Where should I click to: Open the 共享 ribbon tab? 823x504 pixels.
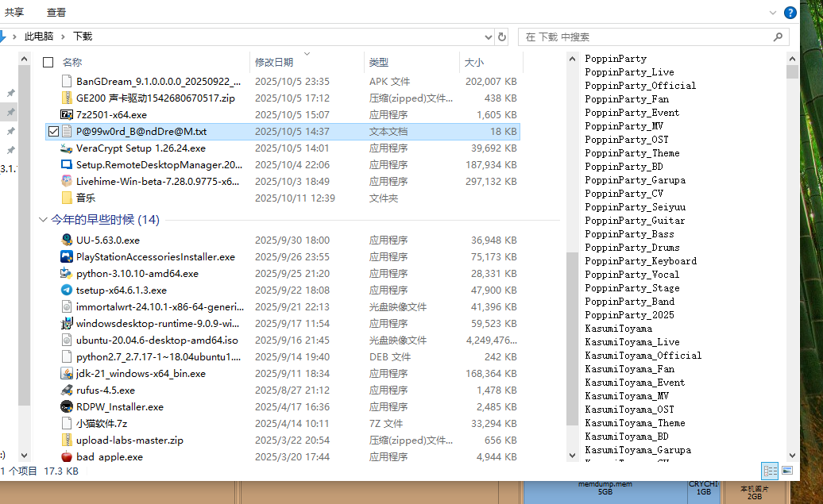(14, 13)
